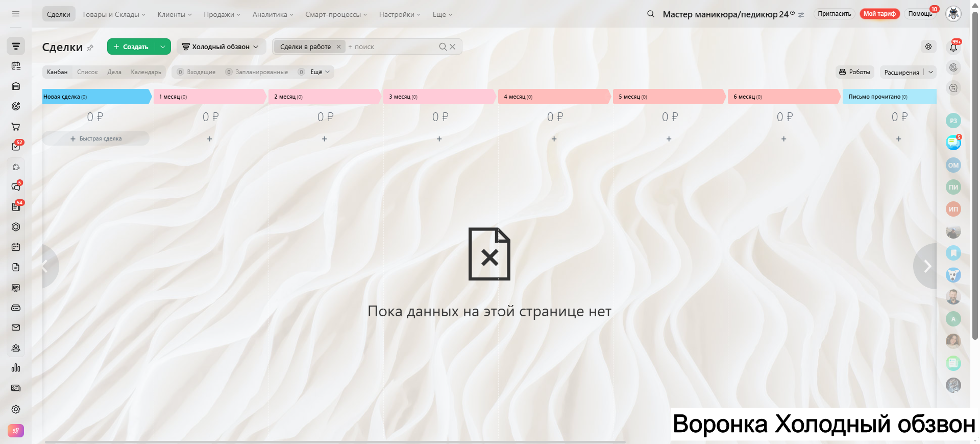The image size is (980, 444).
Task: Add a deal in 4 месяц column
Action: [554, 139]
